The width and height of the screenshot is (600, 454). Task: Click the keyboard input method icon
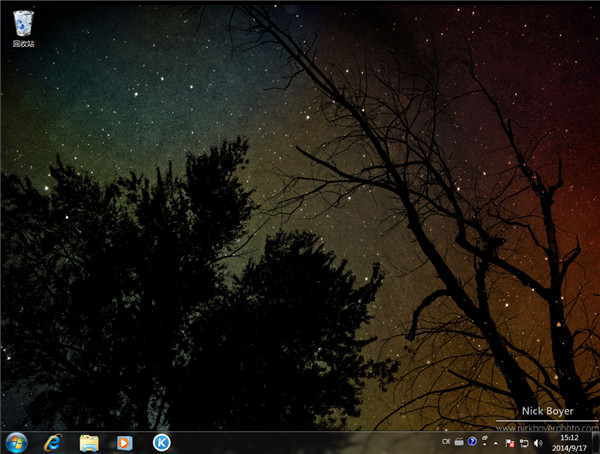458,442
